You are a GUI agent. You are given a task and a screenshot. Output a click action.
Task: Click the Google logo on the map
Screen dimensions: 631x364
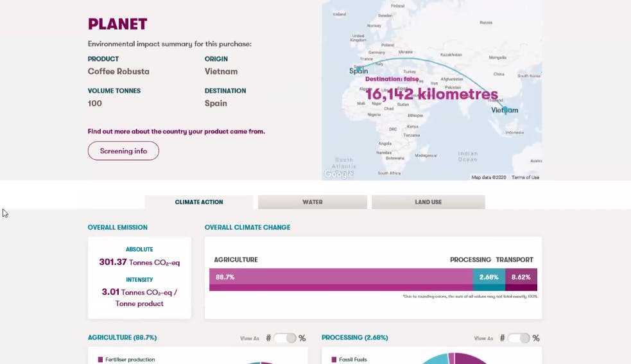(x=338, y=174)
